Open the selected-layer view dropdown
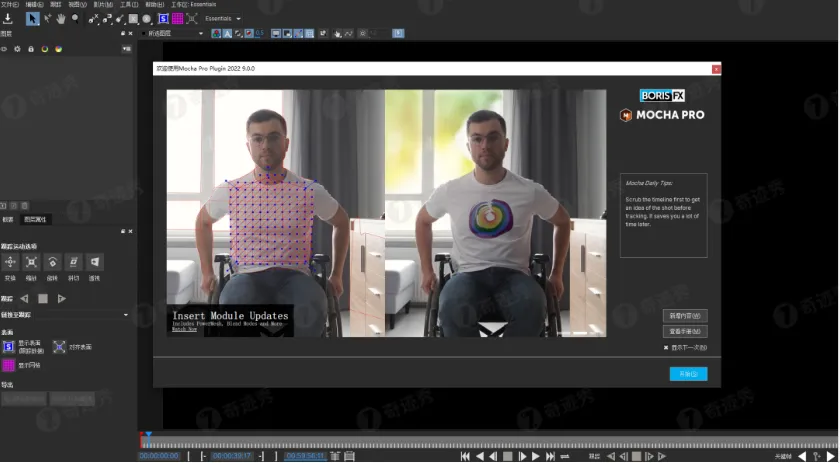The height and width of the screenshot is (463, 840). [x=172, y=33]
